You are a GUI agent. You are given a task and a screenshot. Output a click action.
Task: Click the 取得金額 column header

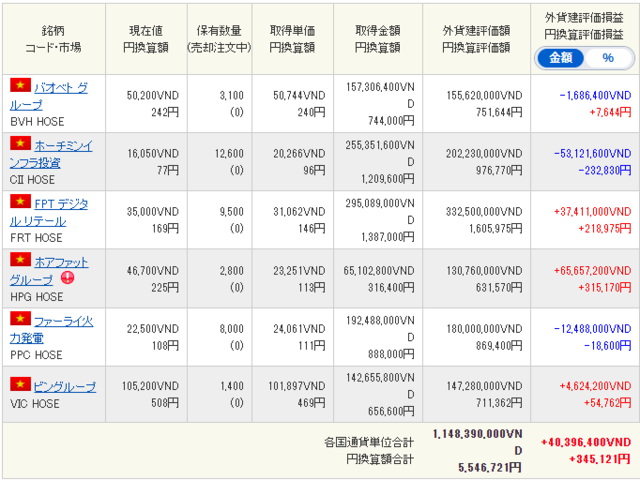click(x=378, y=39)
